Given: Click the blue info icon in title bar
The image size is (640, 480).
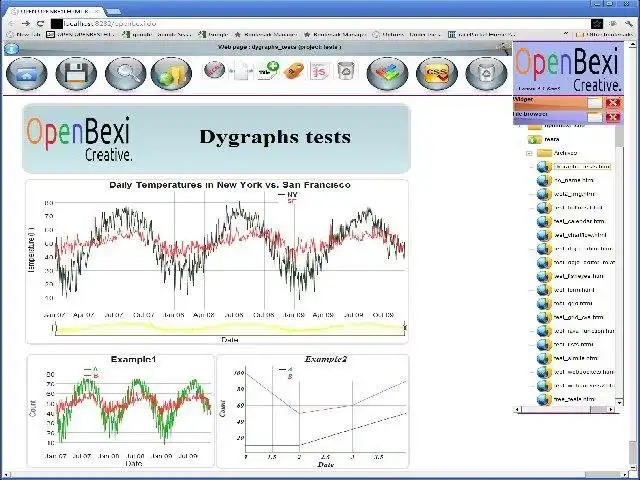Looking at the screenshot, I should [12, 49].
